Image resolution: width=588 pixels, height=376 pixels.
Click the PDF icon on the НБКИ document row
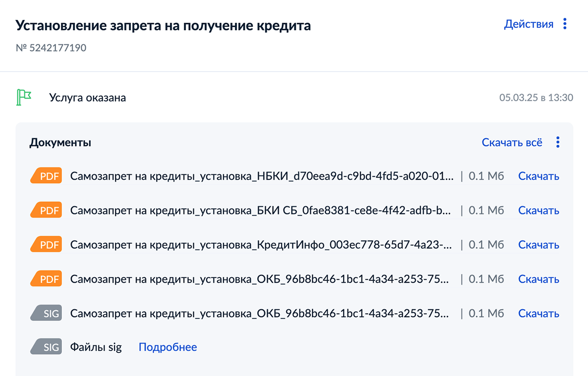click(x=46, y=176)
